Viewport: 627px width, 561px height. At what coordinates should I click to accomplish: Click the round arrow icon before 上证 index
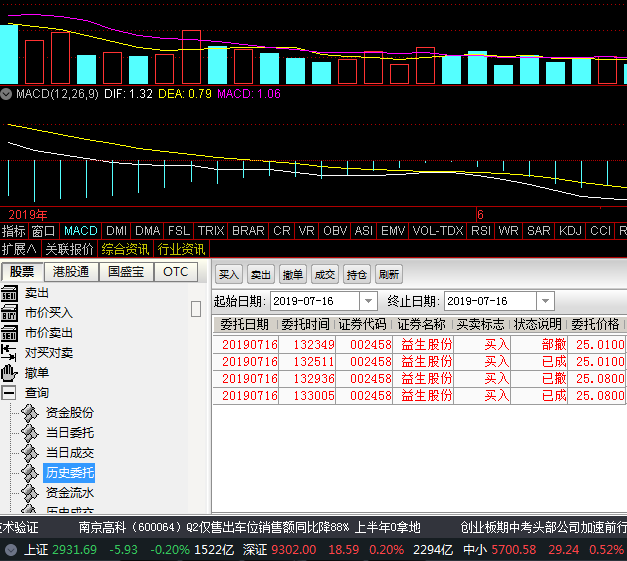pos(11,550)
